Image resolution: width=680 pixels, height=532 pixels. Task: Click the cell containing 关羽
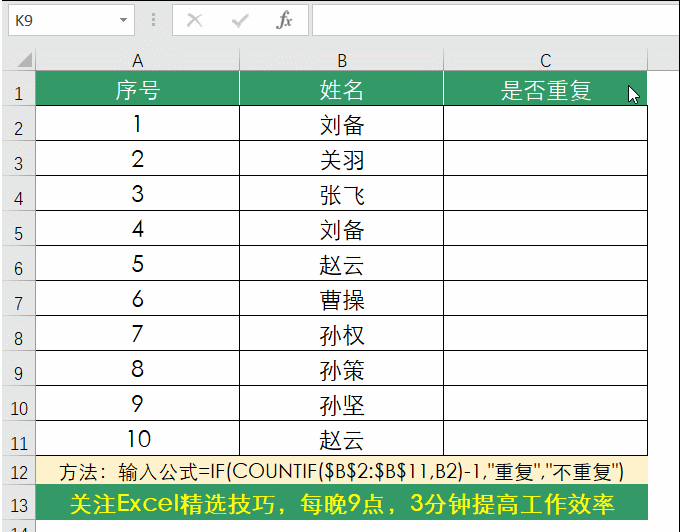pyautogui.click(x=342, y=159)
